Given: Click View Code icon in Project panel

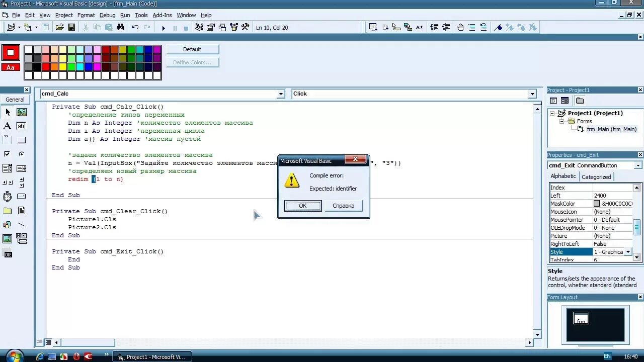Looking at the screenshot, I should (x=553, y=101).
